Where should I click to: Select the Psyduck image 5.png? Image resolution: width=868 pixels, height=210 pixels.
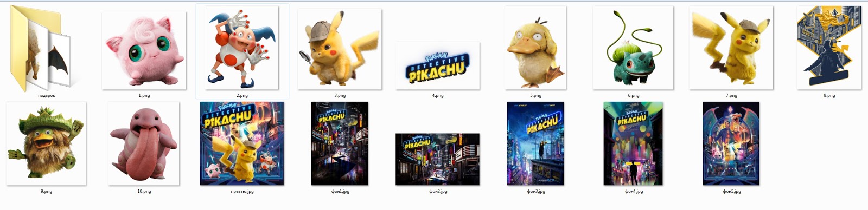[x=535, y=48]
